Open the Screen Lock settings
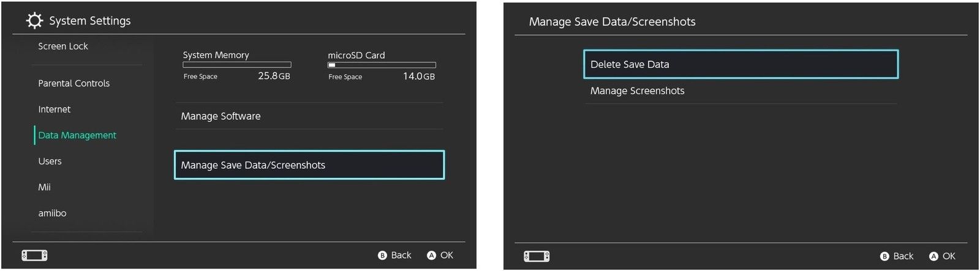Screen dimensions: 980x271 pos(63,46)
